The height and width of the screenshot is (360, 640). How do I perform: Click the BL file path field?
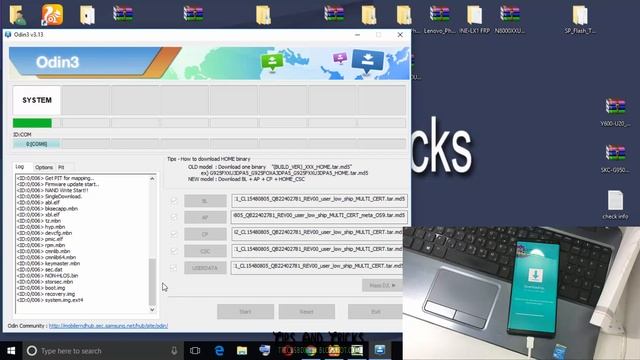coord(319,200)
